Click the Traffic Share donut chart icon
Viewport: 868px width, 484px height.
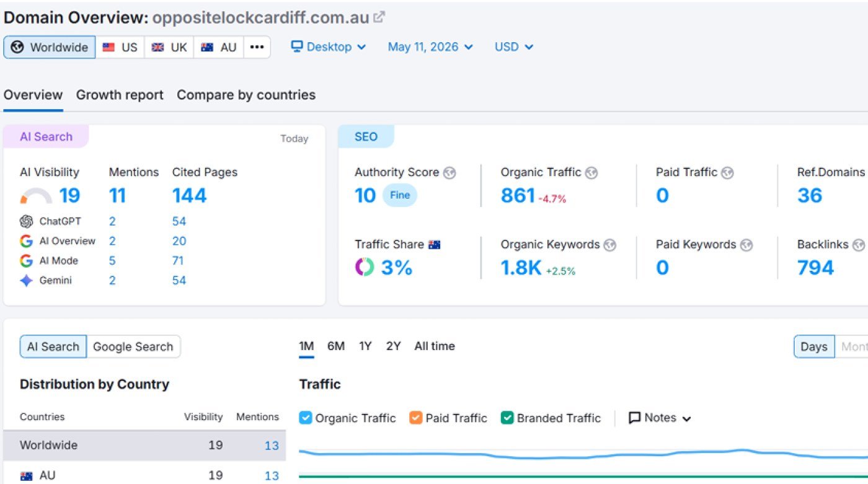365,267
